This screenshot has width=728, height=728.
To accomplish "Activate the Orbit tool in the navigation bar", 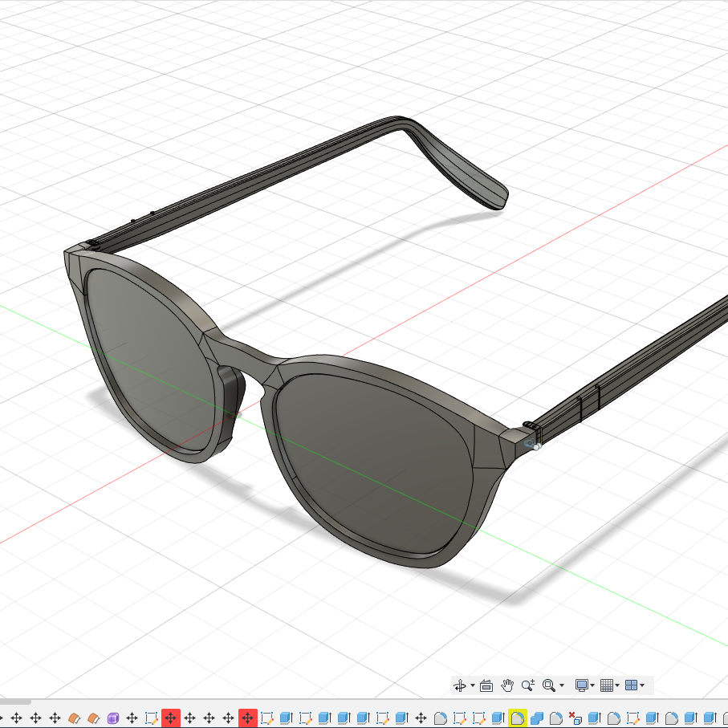I will [460, 685].
